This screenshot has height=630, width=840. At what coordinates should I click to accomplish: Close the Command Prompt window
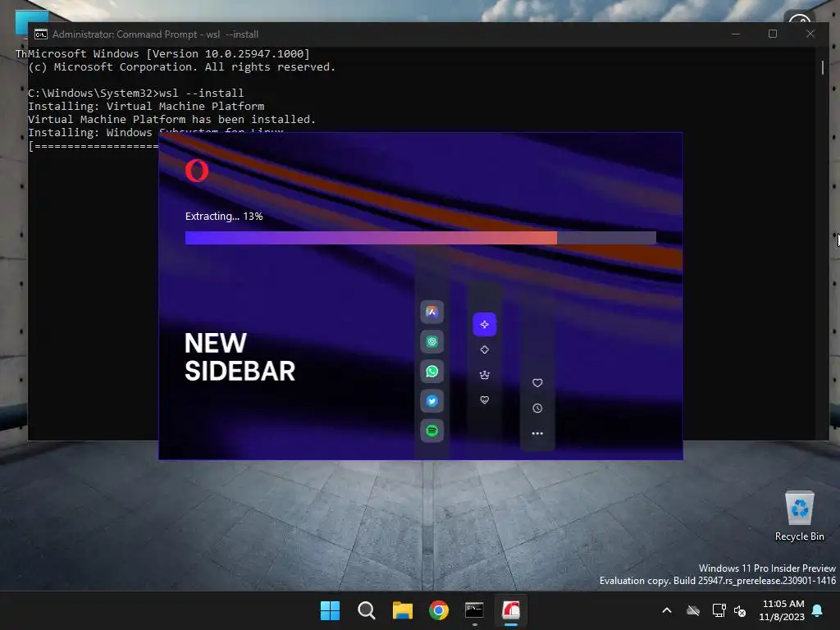[810, 34]
